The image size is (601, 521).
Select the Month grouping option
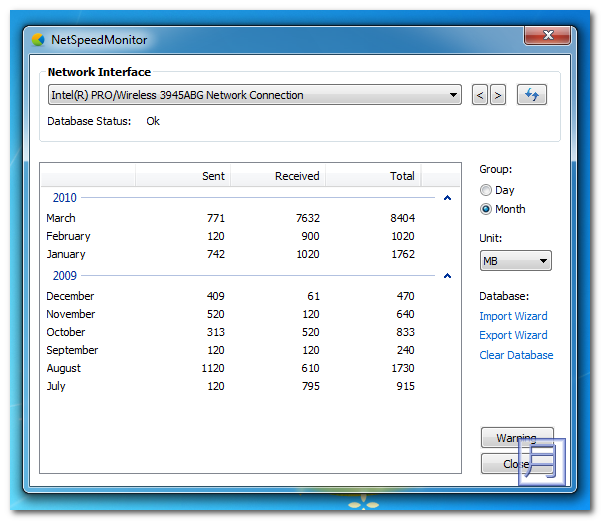coord(487,209)
